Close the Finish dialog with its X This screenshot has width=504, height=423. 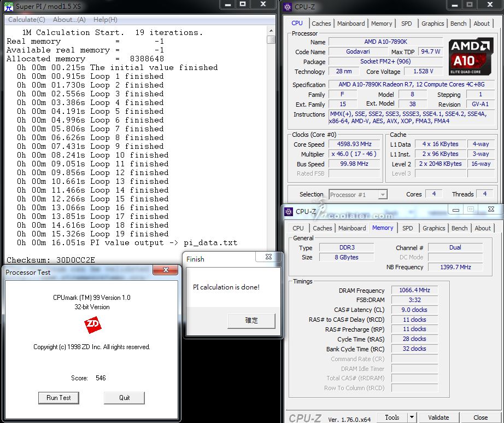click(268, 256)
